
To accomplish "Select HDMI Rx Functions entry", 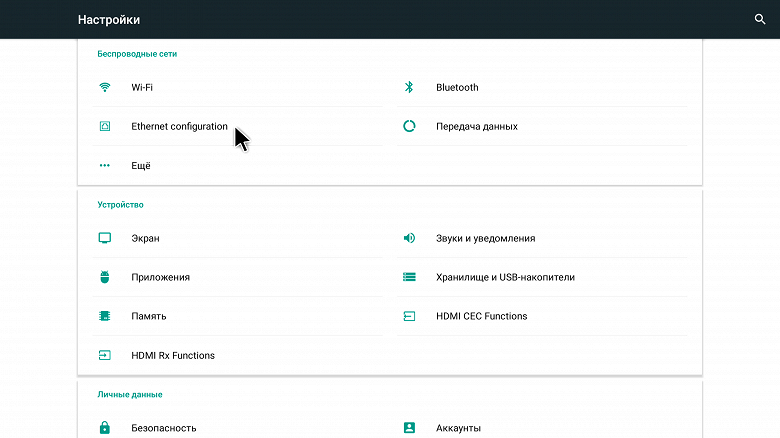I will pos(172,355).
